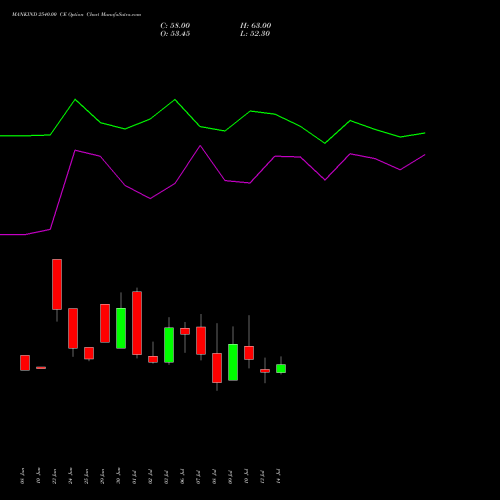This screenshot has height=500, width=500.
Task: Click the first red candle on the left
Action: click(x=25, y=363)
